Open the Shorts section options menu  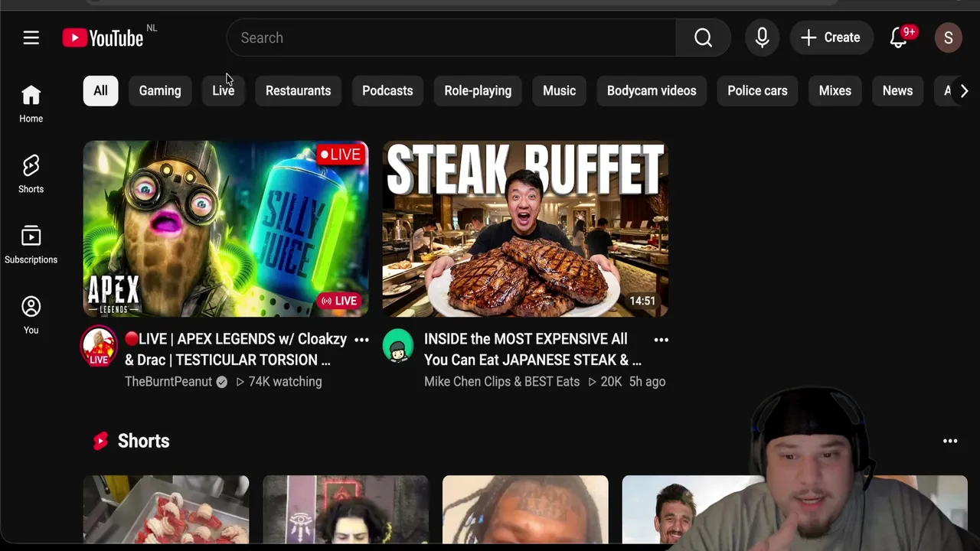(x=950, y=441)
